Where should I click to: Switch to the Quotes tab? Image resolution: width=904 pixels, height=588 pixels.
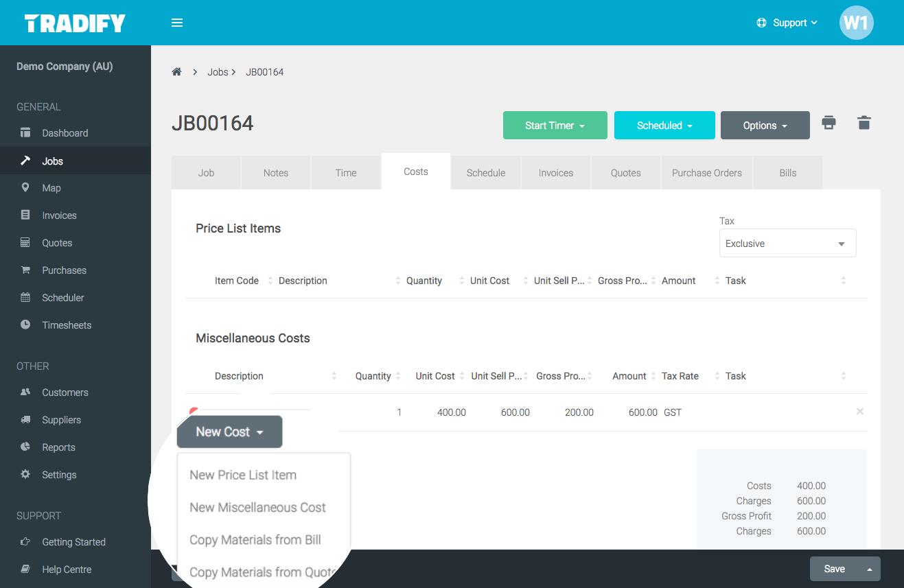(626, 173)
